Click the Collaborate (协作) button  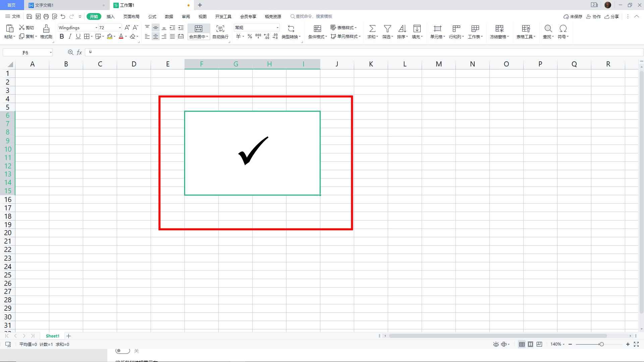click(x=593, y=16)
